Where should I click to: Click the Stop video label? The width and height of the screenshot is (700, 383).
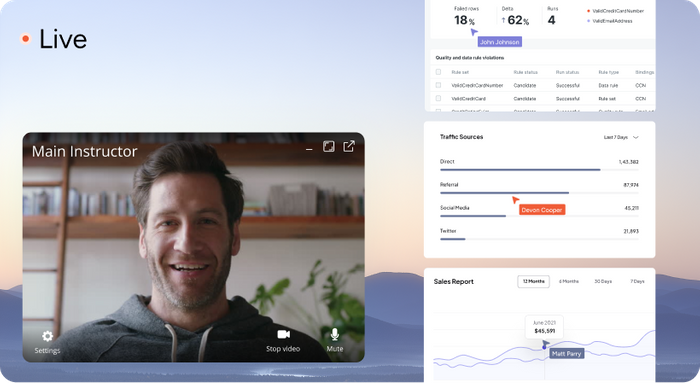click(283, 349)
